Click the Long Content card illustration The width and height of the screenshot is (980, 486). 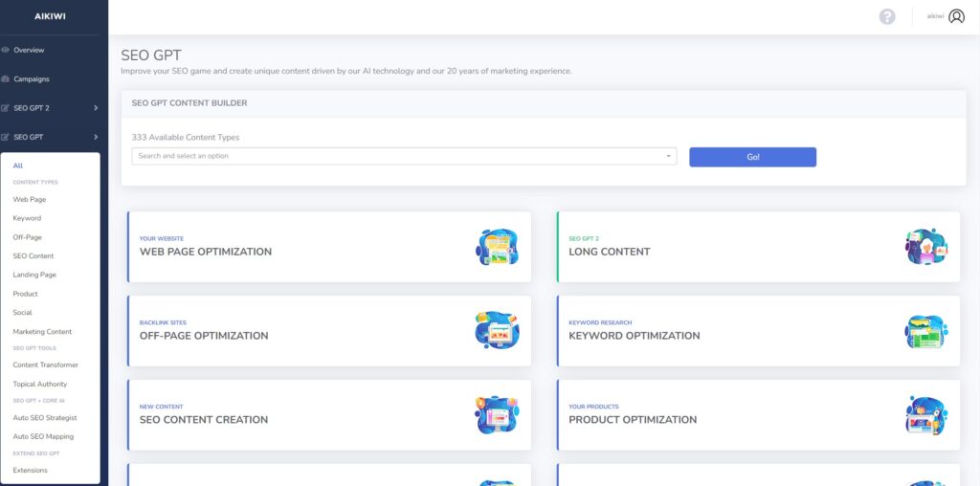pyautogui.click(x=926, y=247)
